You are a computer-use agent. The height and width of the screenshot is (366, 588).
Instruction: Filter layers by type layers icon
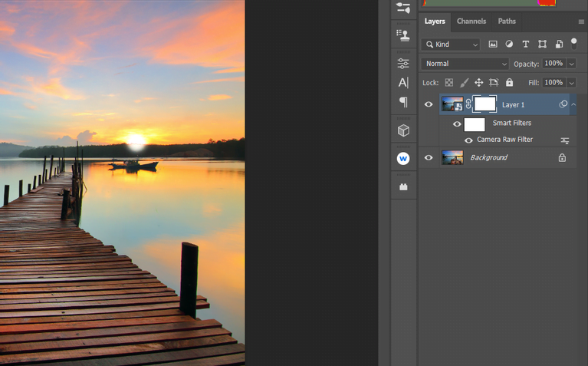[525, 45]
